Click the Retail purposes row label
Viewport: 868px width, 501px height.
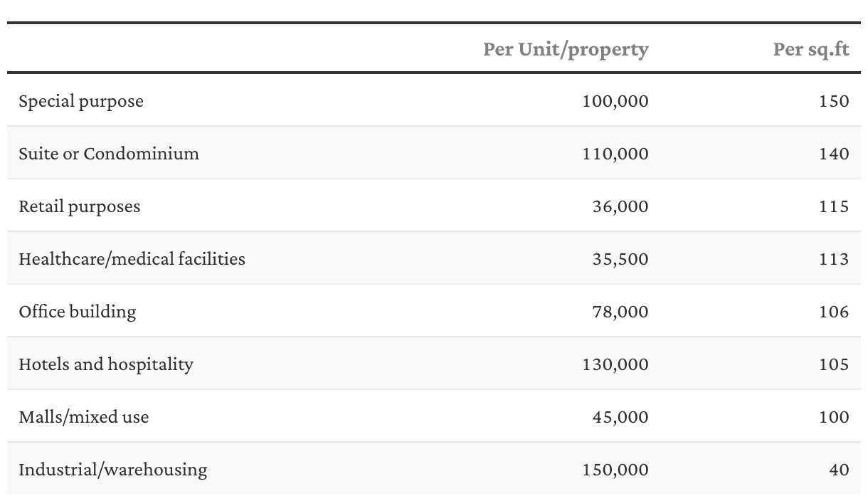point(80,206)
